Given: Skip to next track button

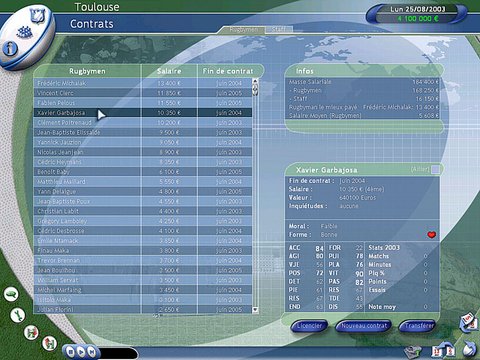Looking at the screenshot, I should (x=91, y=351).
